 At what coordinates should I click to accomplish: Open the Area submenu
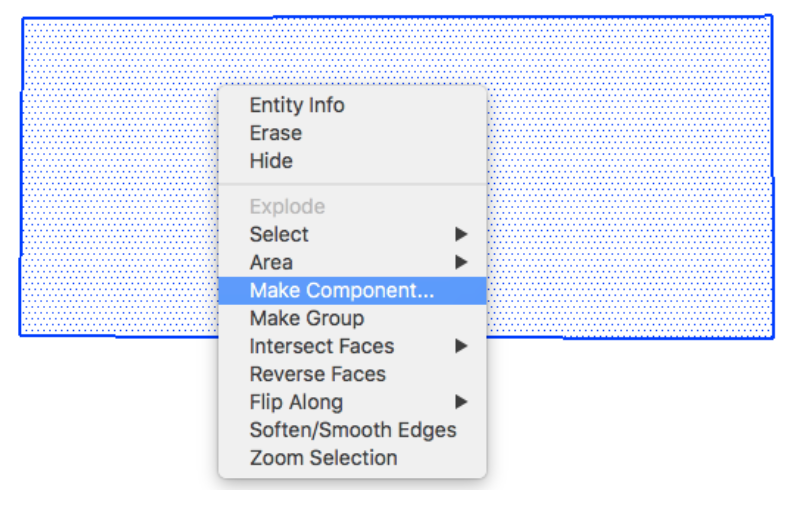pyautogui.click(x=352, y=262)
